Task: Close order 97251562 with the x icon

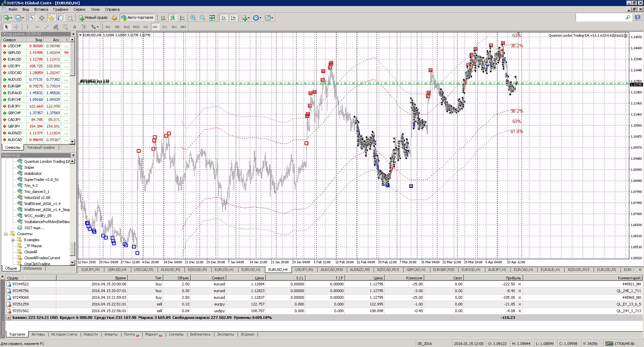Action: pyautogui.click(x=520, y=311)
